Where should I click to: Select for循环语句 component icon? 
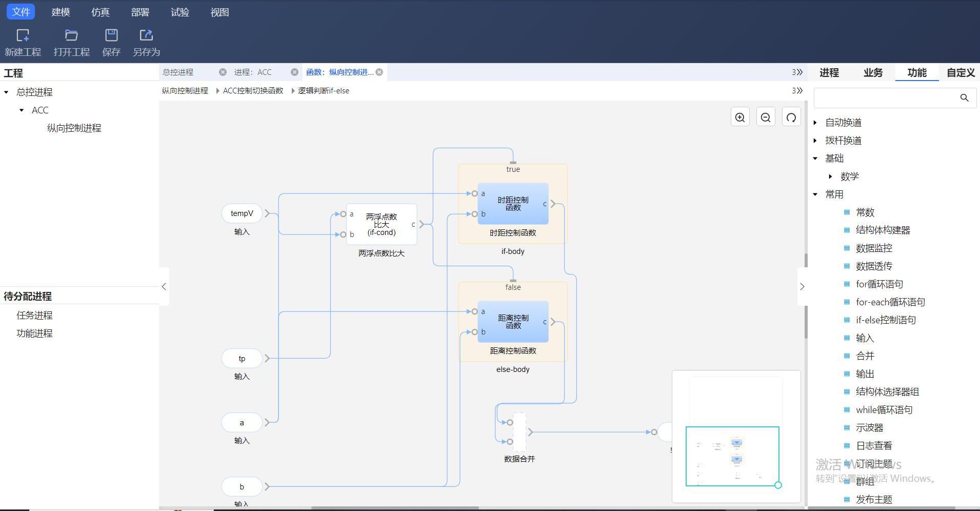(847, 284)
